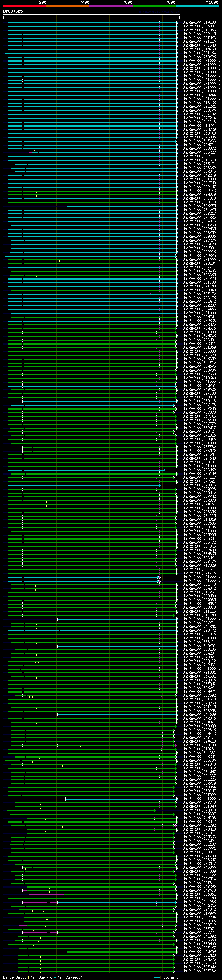Open hit UniRef100_B4E0C3
The height and width of the screenshot is (980, 222).
[x=199, y=141]
